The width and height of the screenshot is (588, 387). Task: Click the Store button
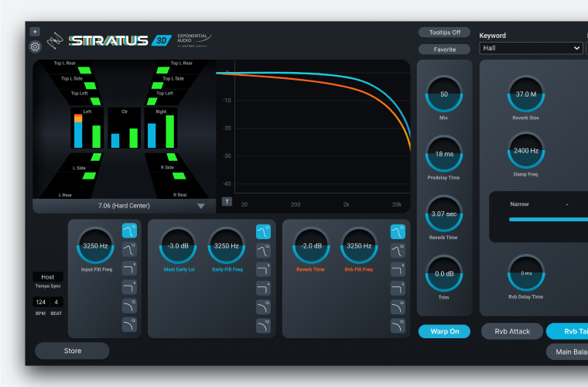[72, 351]
